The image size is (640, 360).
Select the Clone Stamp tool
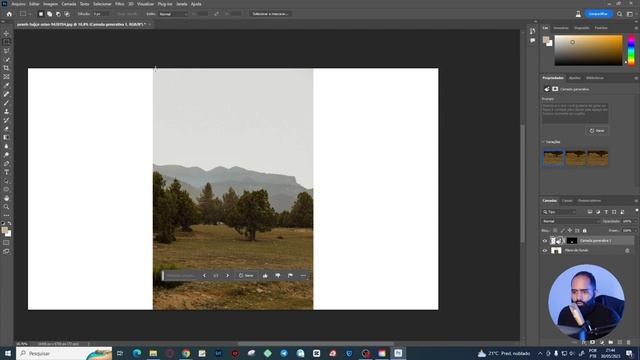6,111
